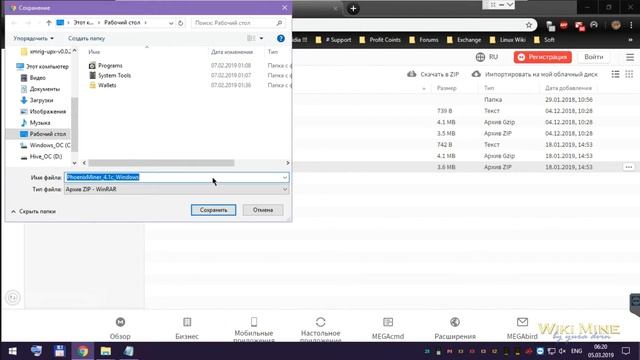Open the Exchange bookmark folder
The height and width of the screenshot is (360, 640).
pyautogui.click(x=464, y=40)
